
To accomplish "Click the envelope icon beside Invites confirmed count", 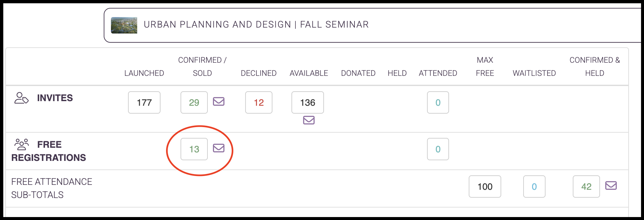I will [219, 101].
